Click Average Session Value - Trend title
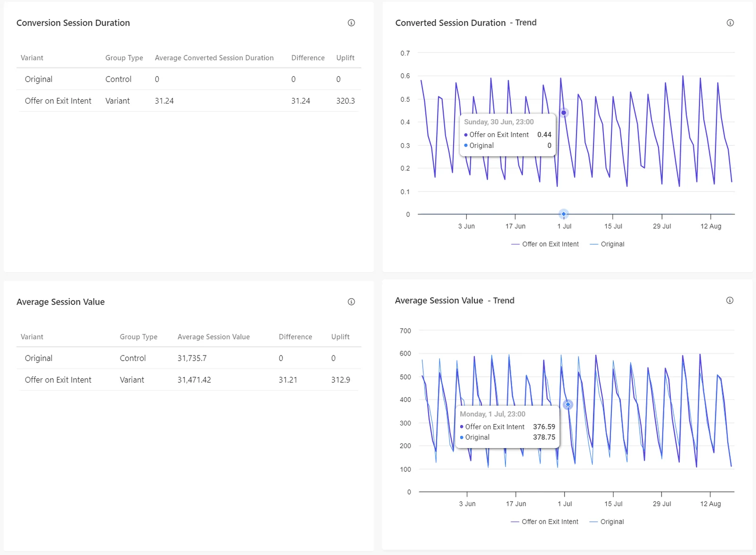Image resolution: width=756 pixels, height=555 pixels. click(x=455, y=300)
